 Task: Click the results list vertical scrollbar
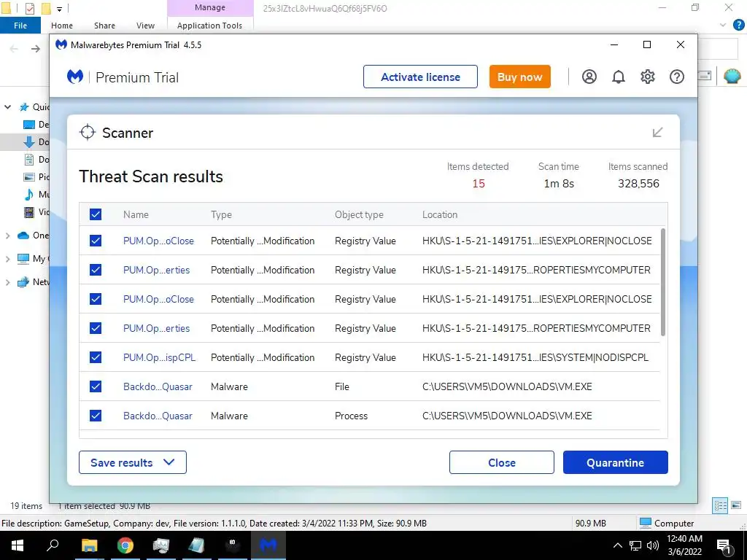click(x=662, y=282)
